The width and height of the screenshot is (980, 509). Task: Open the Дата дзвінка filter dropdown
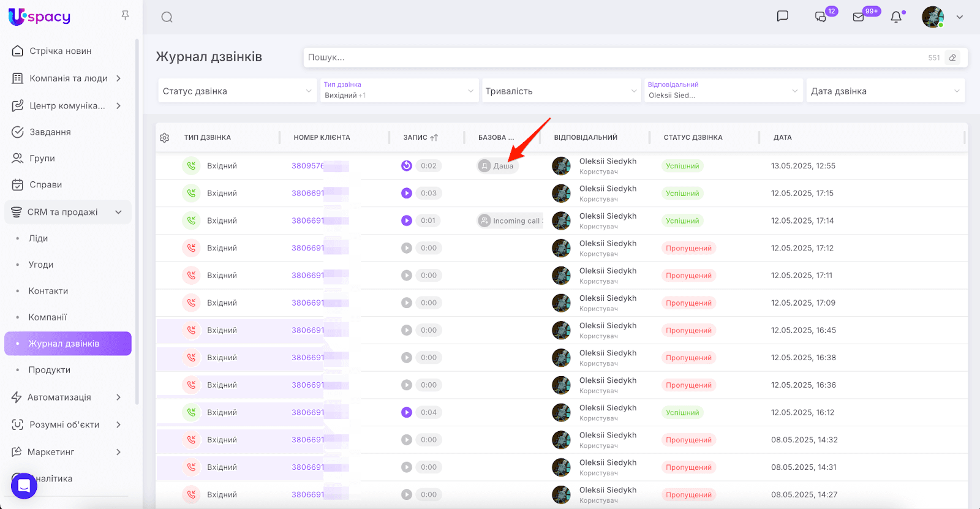(884, 91)
